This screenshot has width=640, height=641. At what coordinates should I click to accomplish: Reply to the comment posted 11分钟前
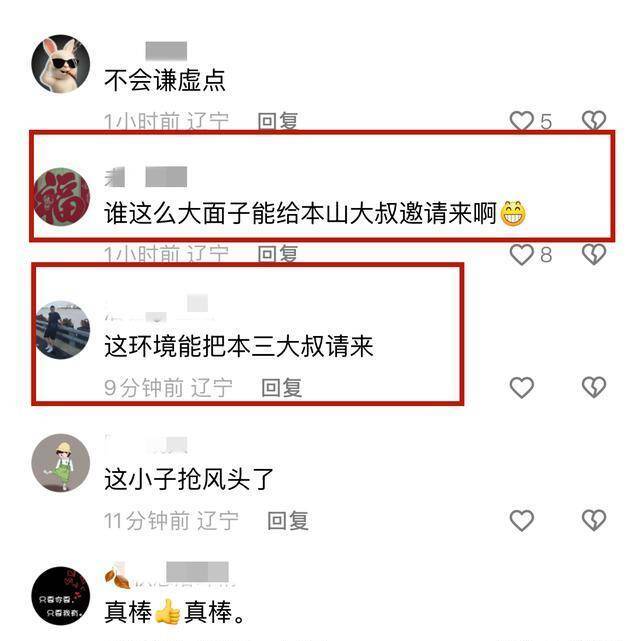[x=288, y=520]
